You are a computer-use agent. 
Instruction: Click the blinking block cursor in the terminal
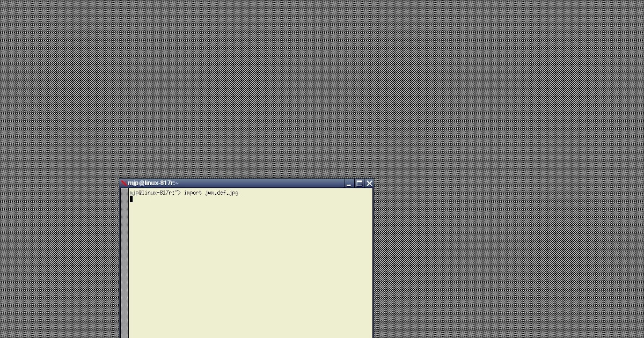pos(130,199)
